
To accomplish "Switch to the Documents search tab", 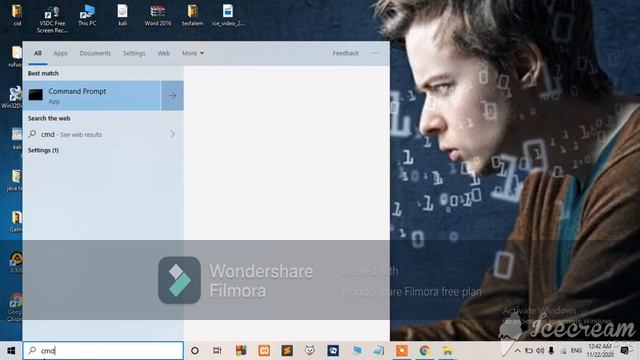I will point(95,53).
